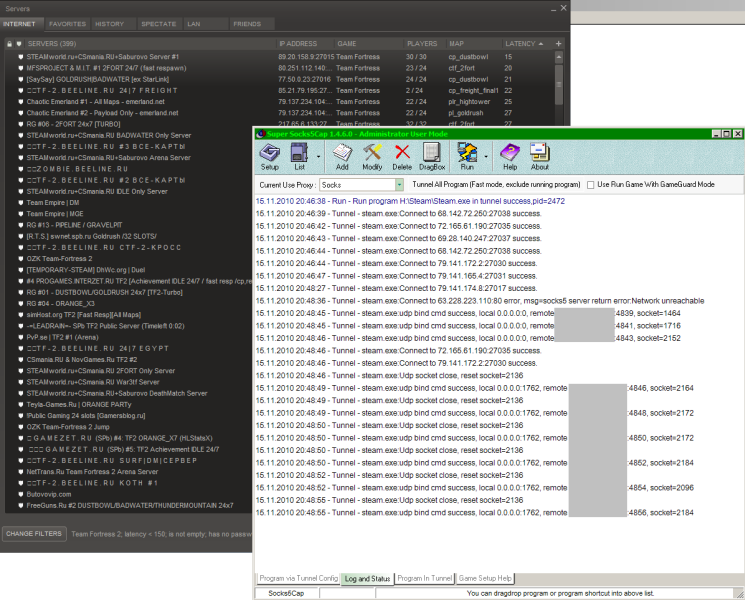
Task: Select Butovovip.com server row
Action: pos(129,494)
